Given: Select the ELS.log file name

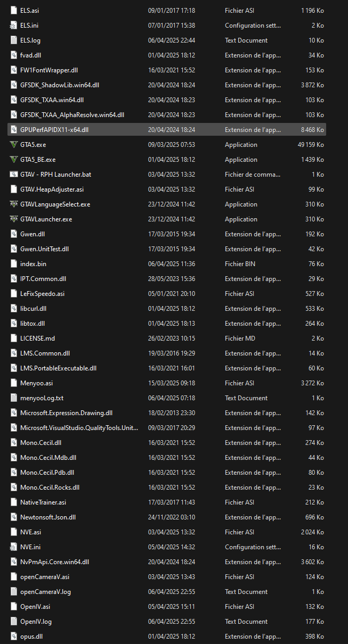Looking at the screenshot, I should click(x=30, y=40).
